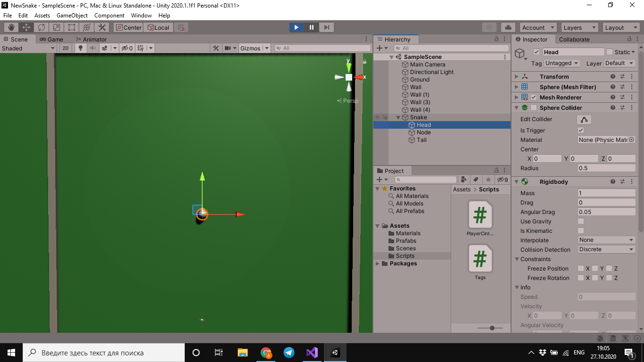The height and width of the screenshot is (362, 644).
Task: Click the Step frame button
Action: [x=327, y=27]
